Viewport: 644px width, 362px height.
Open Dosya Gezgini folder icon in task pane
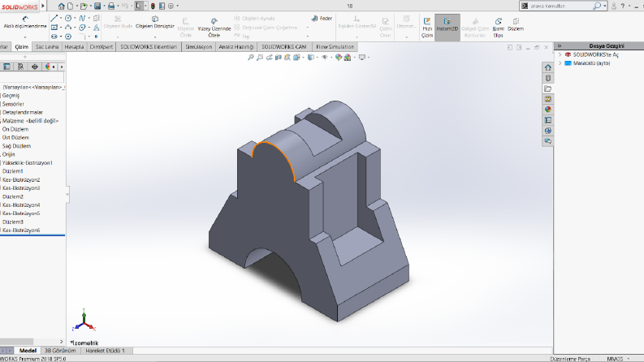tap(547, 88)
